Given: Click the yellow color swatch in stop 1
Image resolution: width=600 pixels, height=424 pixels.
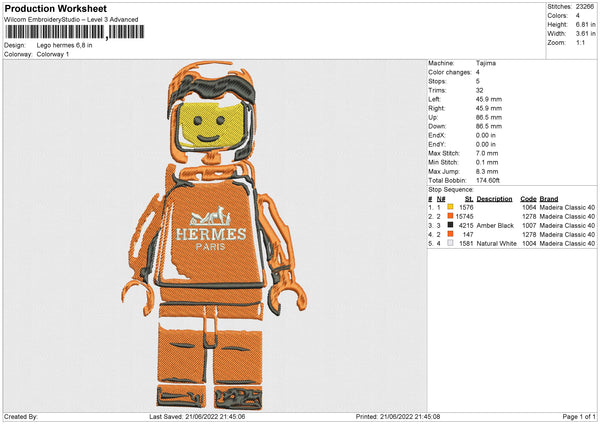Looking at the screenshot, I should point(450,207).
